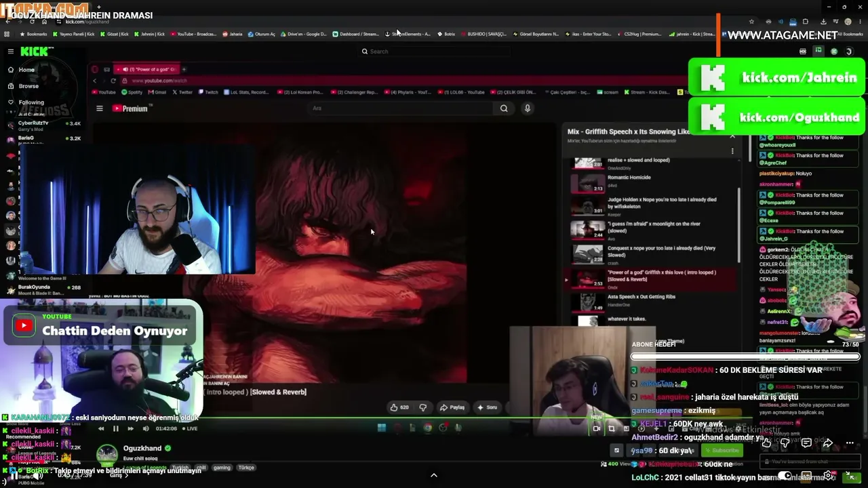This screenshot has height=488, width=868.
Task: Open the League of Legends category link
Action: point(145,468)
